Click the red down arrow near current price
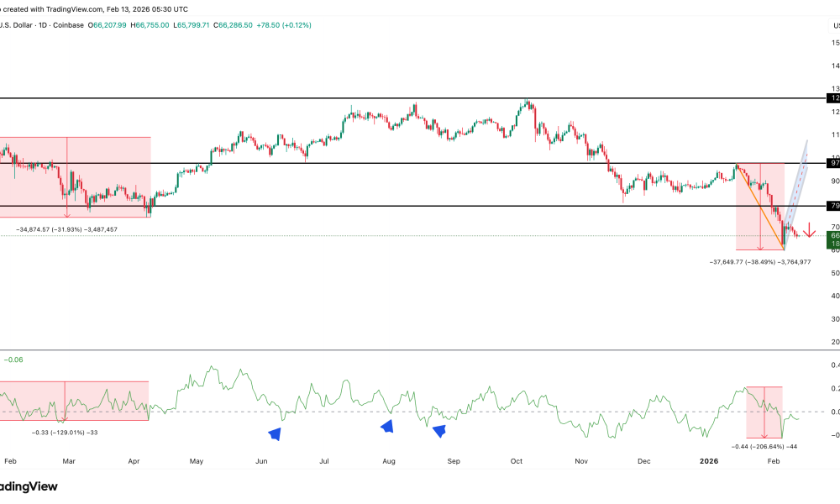 pyautogui.click(x=809, y=230)
